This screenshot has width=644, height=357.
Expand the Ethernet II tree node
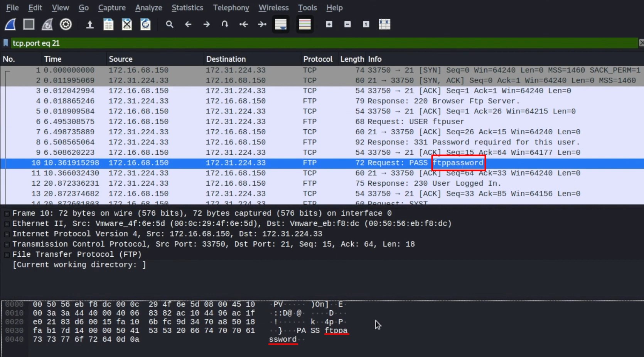7,224
